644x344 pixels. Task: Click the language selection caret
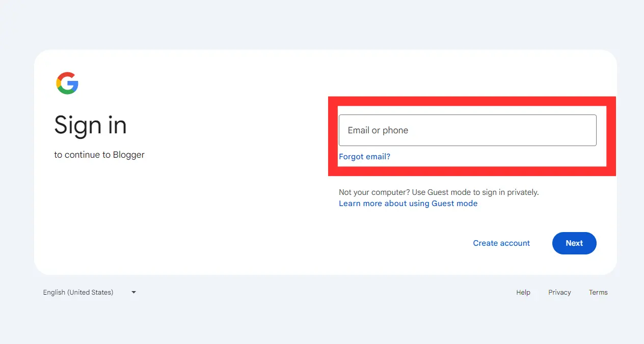133,292
